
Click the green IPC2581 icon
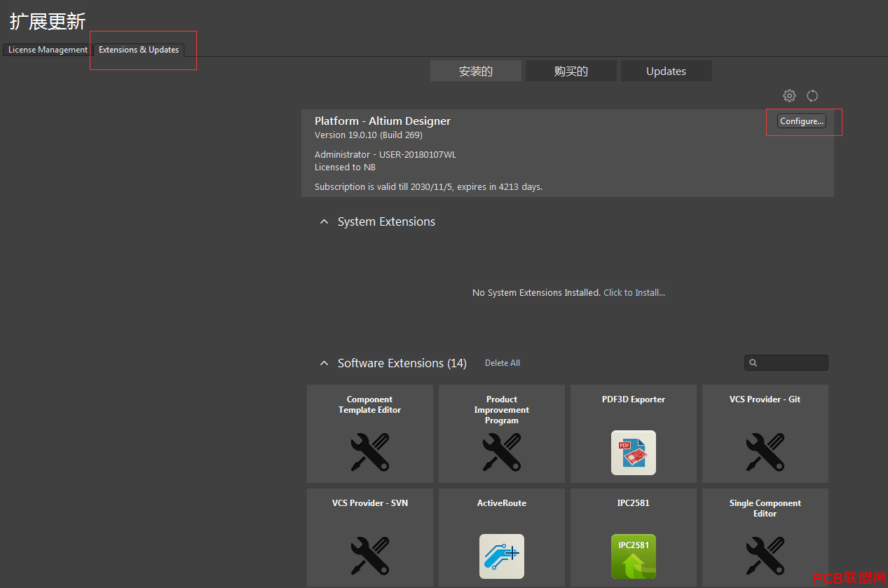(x=634, y=556)
